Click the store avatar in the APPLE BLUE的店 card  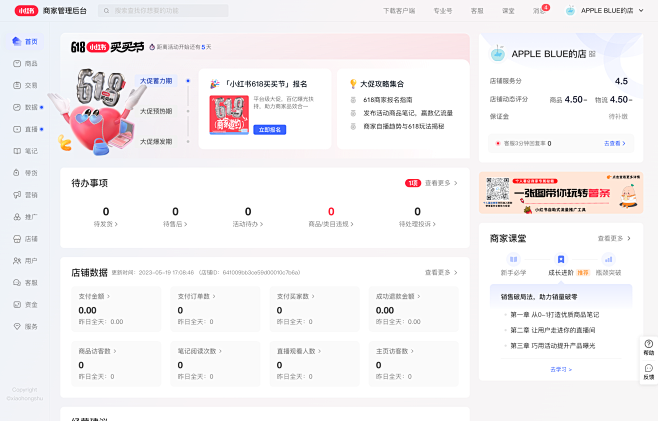(498, 53)
